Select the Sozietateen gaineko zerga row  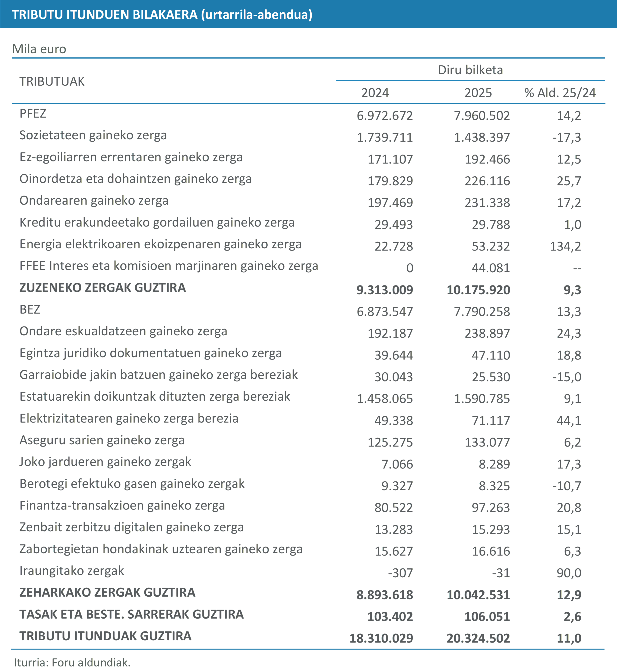(x=93, y=135)
